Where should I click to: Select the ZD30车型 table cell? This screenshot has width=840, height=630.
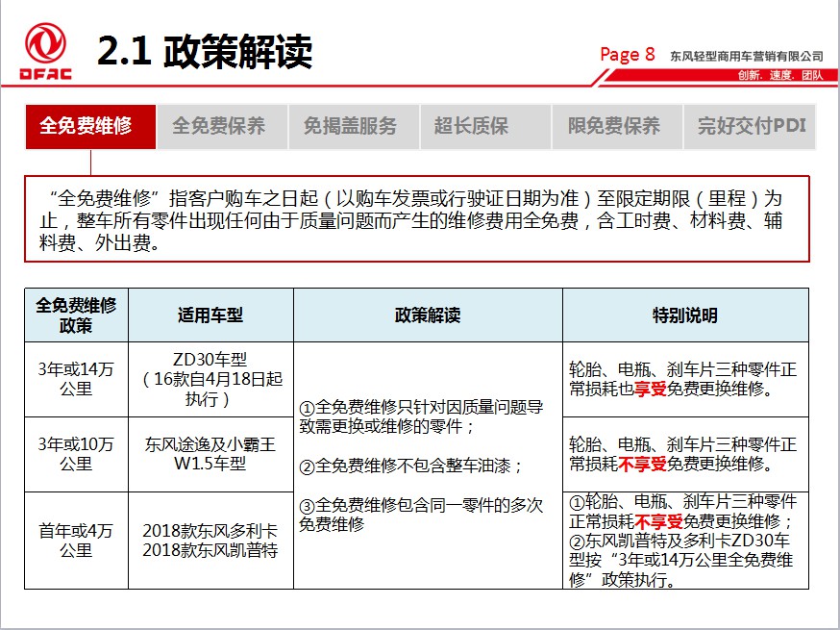[209, 376]
